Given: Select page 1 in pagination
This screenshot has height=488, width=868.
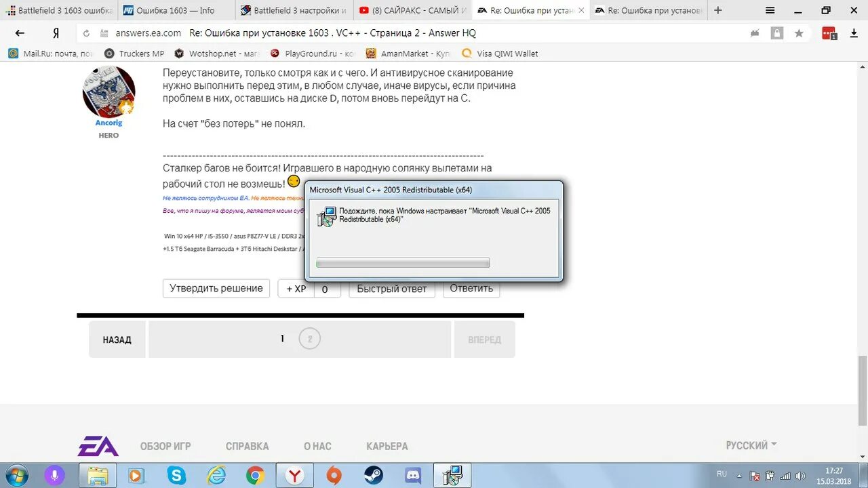Looking at the screenshot, I should coord(283,338).
